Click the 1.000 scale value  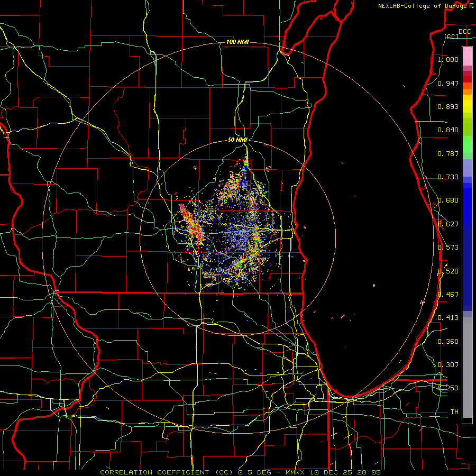(448, 59)
